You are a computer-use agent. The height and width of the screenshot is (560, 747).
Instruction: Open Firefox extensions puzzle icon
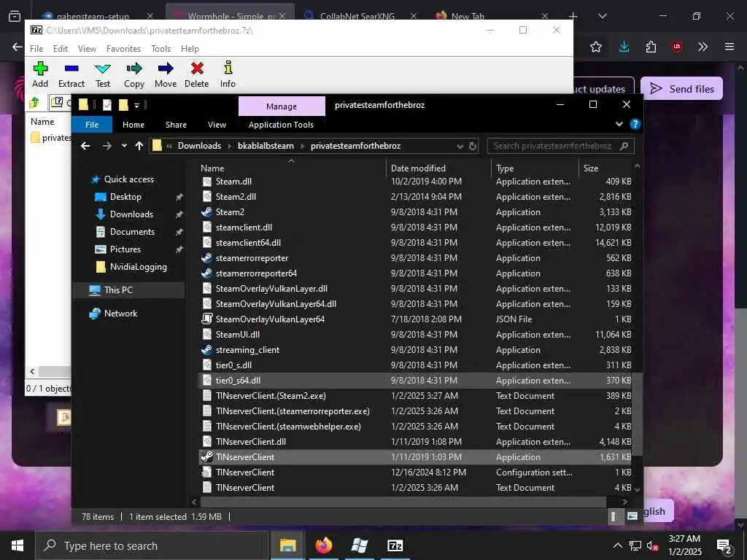click(651, 47)
